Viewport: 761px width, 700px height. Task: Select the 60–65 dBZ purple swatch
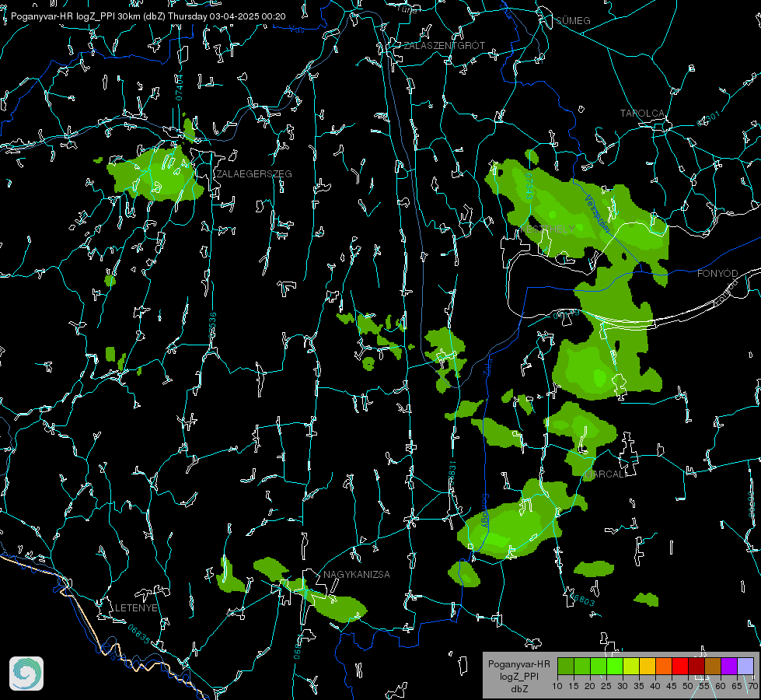pyautogui.click(x=729, y=666)
